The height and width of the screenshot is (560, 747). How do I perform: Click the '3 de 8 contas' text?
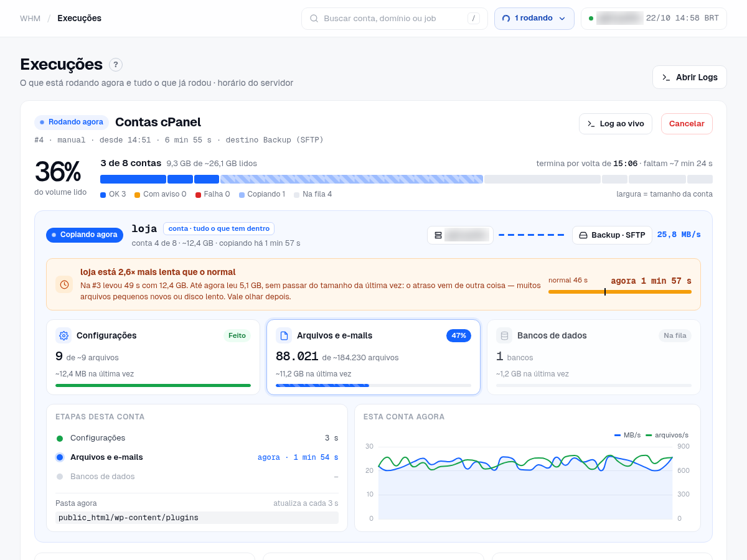click(131, 163)
